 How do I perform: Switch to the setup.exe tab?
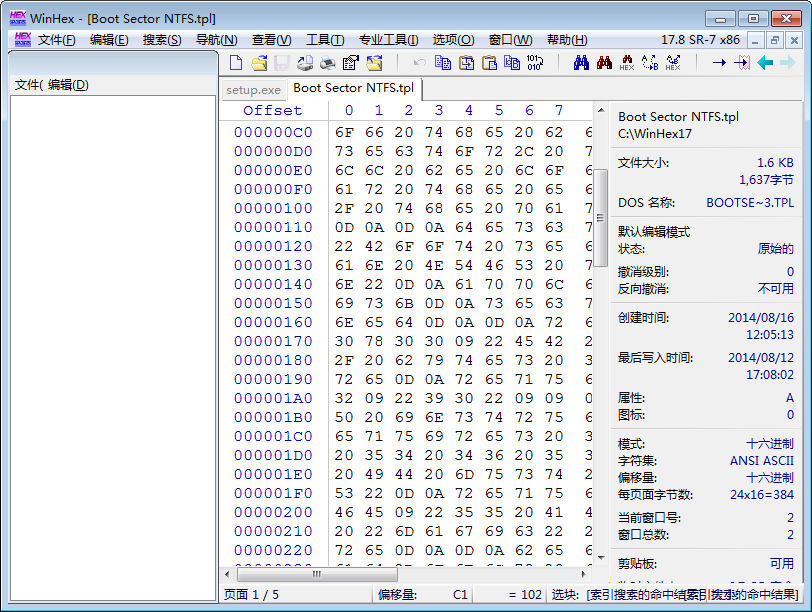(x=253, y=90)
